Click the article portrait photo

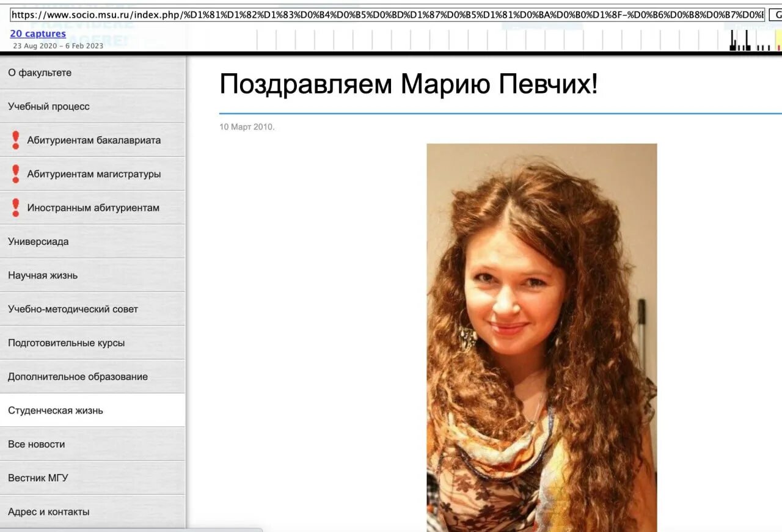coord(542,338)
